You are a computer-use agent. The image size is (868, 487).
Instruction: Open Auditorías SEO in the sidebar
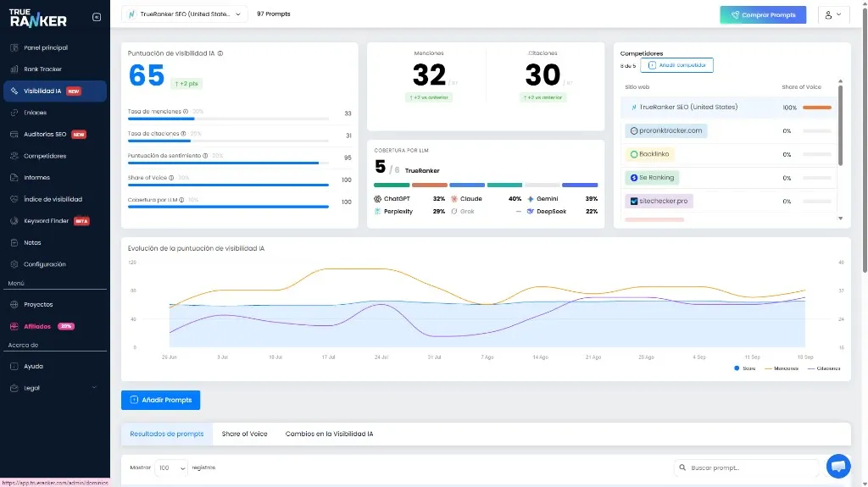(x=53, y=134)
